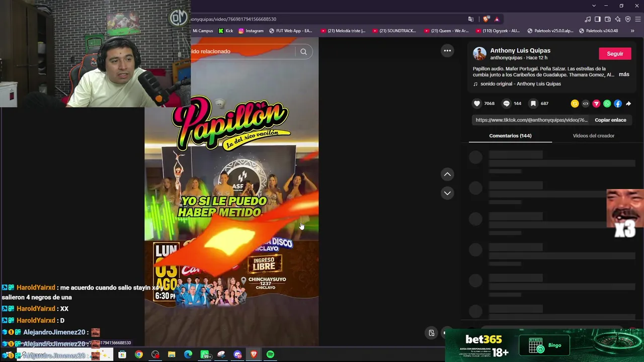Follow the creator with the Seguir button
The image size is (644, 362).
[615, 54]
